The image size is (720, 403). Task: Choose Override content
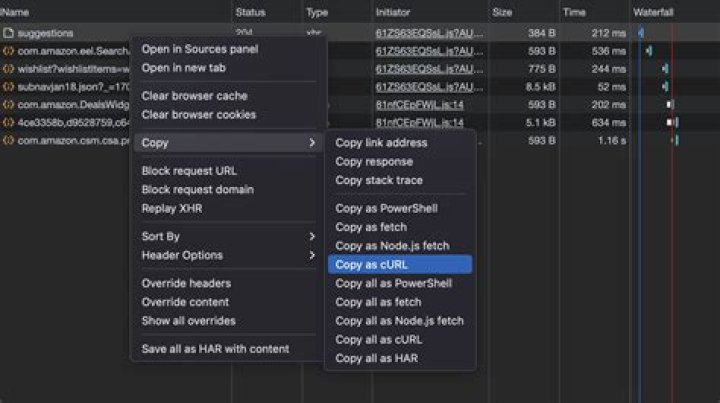coord(185,302)
